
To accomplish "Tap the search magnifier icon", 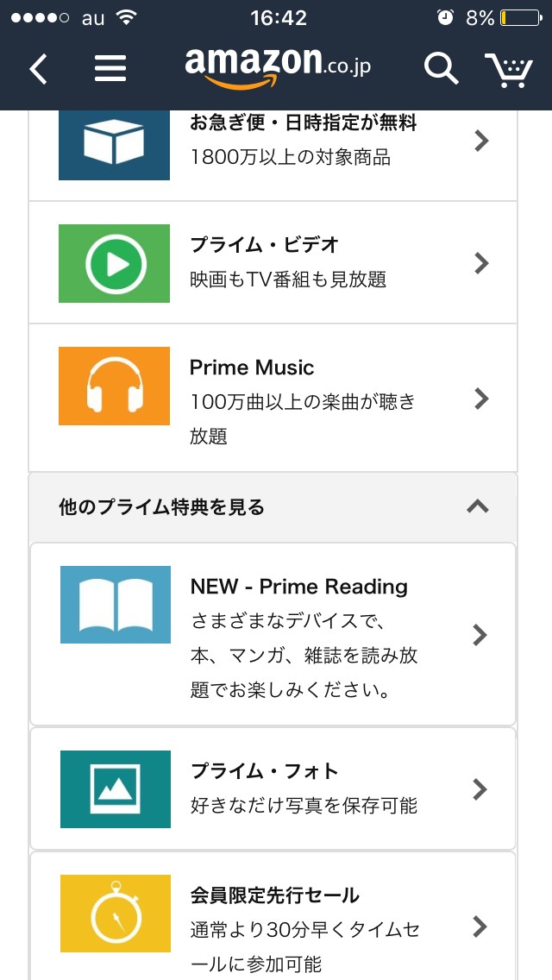I will coord(441,69).
